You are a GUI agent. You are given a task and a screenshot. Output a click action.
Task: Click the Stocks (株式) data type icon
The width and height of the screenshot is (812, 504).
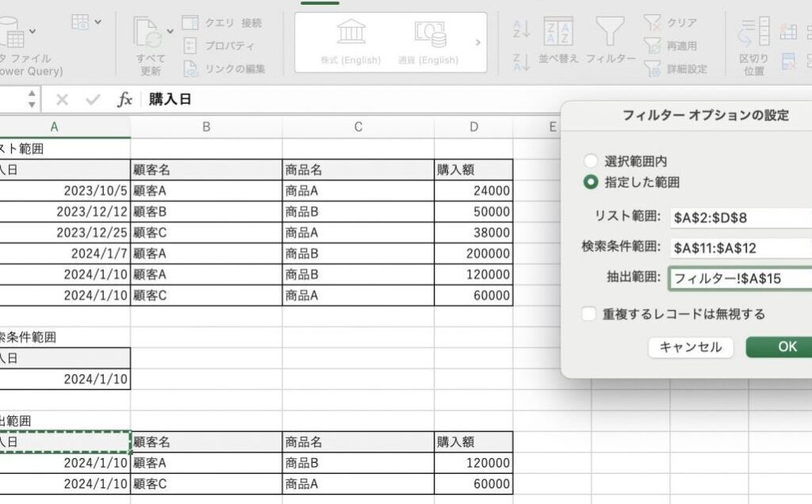pyautogui.click(x=350, y=33)
